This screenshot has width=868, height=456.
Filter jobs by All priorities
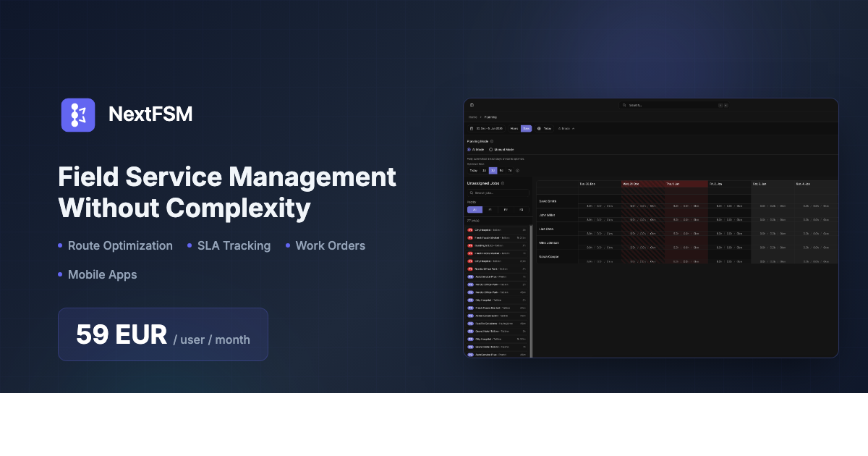tap(475, 209)
